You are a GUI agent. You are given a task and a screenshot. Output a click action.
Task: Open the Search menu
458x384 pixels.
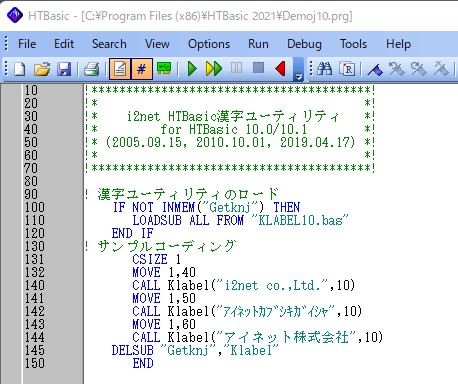tap(109, 44)
